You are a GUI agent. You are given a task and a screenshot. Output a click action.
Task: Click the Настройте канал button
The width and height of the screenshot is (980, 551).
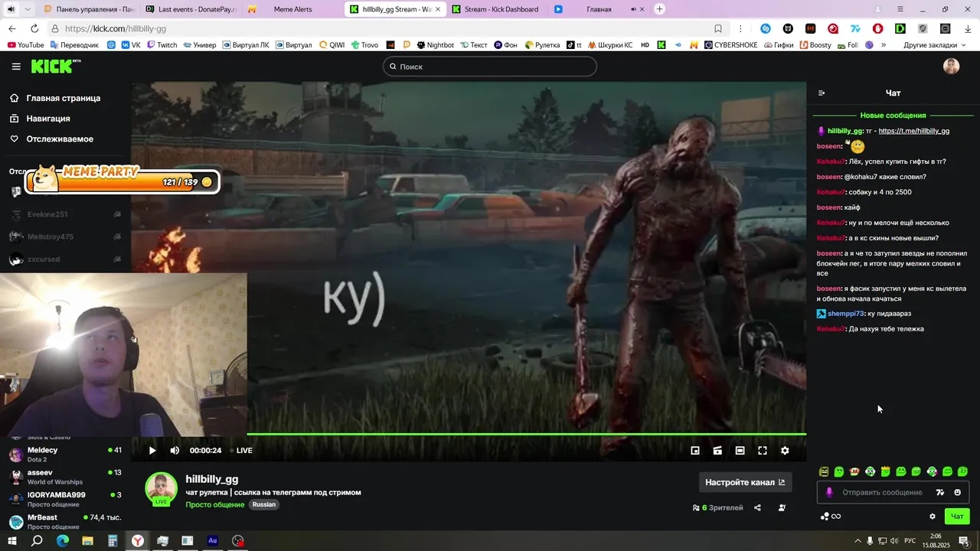point(745,482)
